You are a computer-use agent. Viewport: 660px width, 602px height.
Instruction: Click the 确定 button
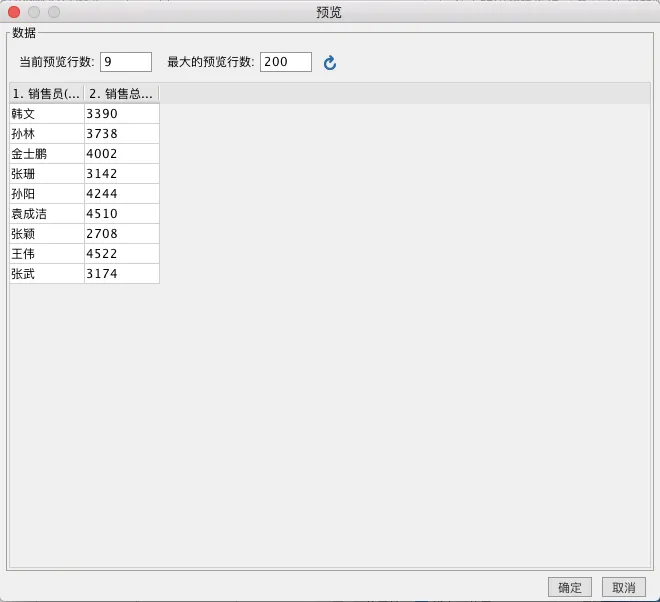[570, 587]
